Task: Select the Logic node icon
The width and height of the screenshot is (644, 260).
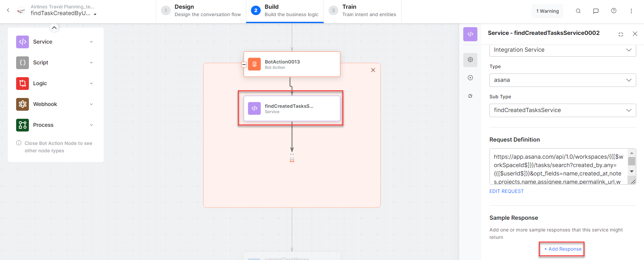Action: pos(23,84)
